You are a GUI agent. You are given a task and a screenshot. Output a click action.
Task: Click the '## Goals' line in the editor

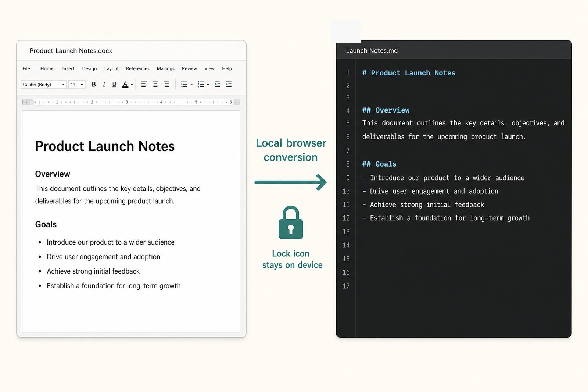point(379,164)
